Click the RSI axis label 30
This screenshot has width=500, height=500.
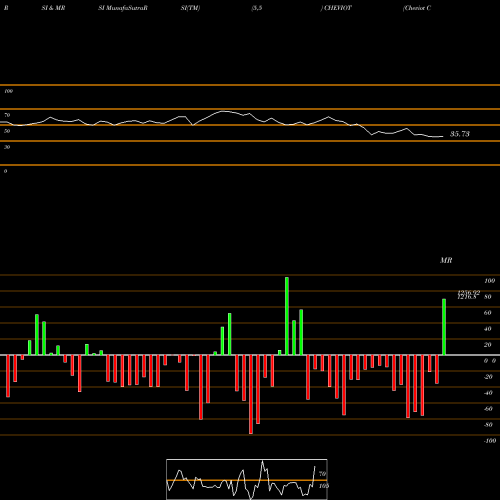click(x=7, y=147)
